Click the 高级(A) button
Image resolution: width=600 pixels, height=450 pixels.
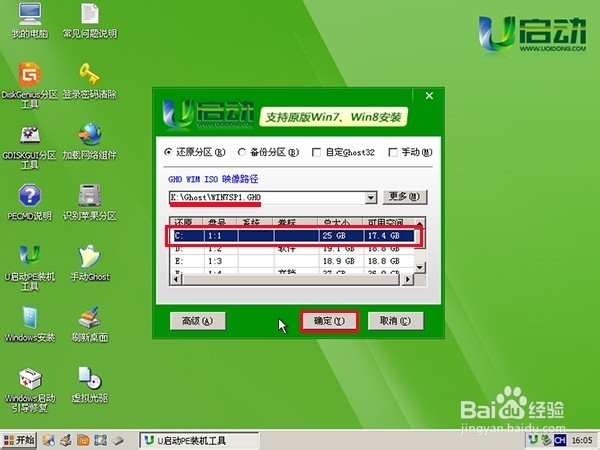[x=197, y=321]
